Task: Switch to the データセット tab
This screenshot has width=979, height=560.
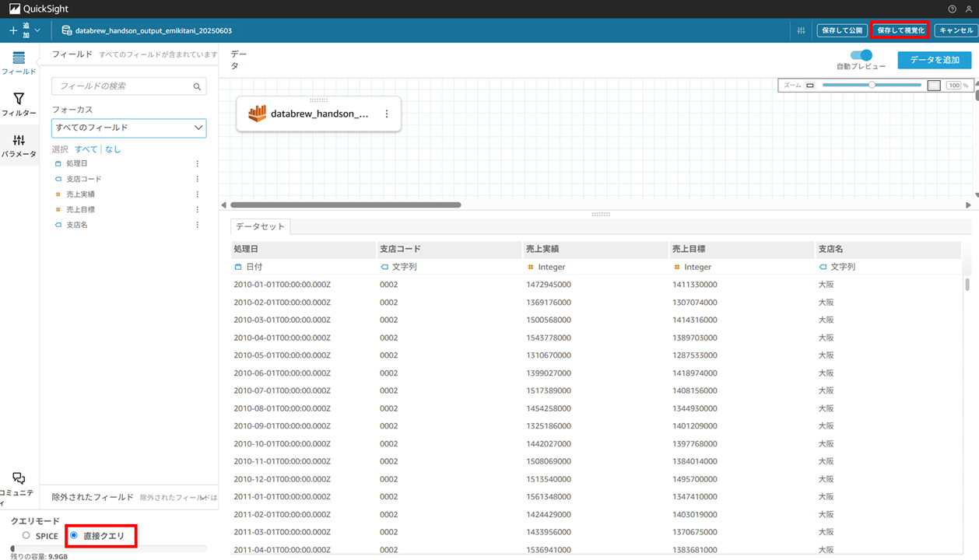Action: pos(260,226)
